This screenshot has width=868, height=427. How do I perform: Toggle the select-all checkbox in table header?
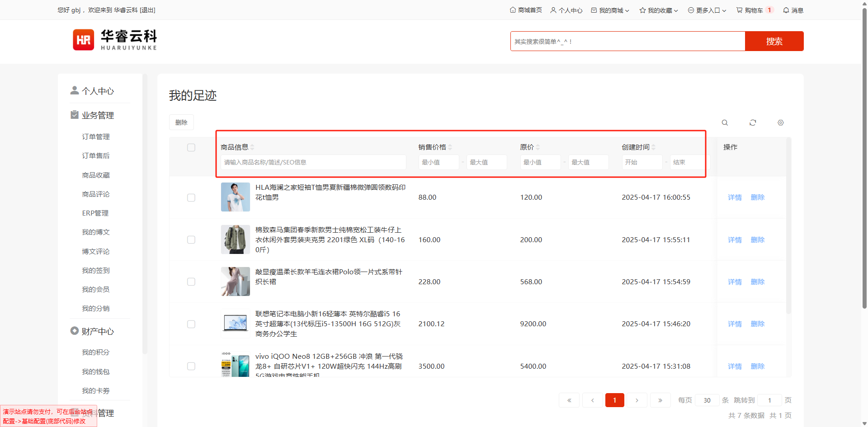pos(191,148)
